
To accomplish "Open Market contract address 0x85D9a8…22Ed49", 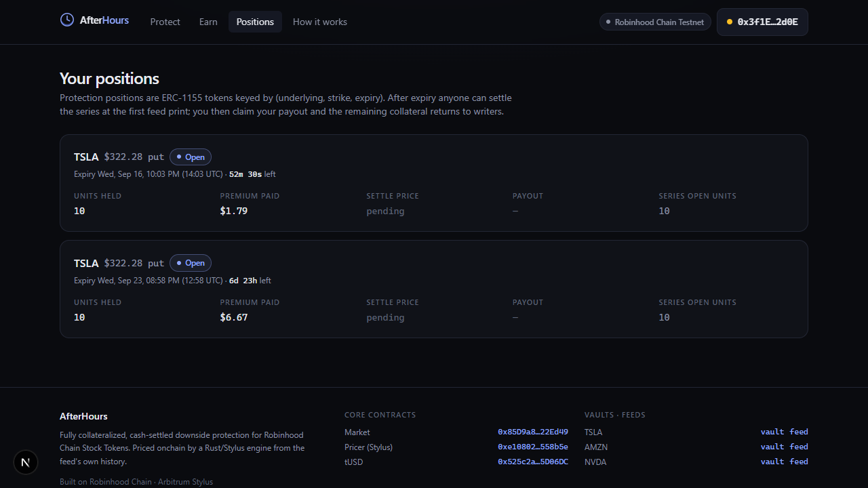I will point(533,432).
